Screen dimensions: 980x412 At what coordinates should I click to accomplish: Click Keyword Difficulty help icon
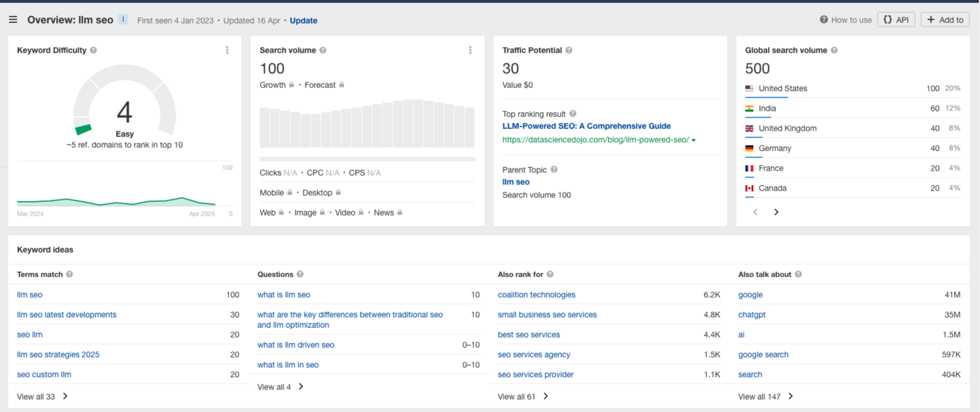(x=93, y=51)
